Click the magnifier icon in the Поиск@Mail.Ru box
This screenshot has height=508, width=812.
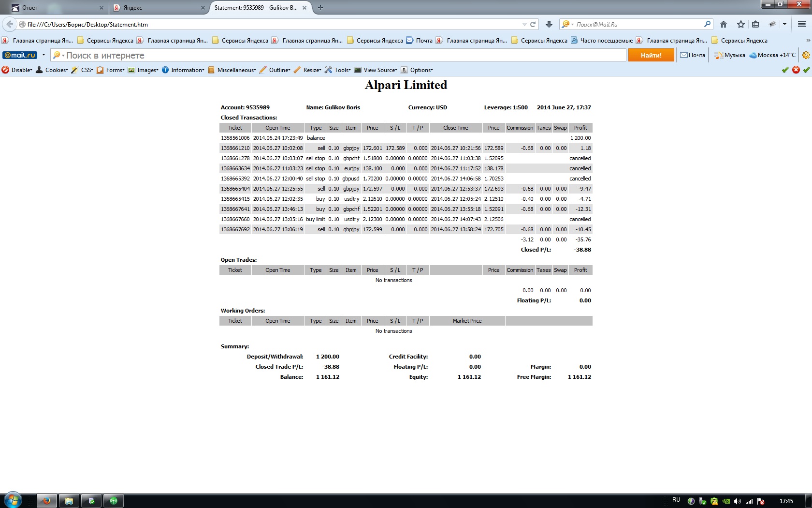(x=708, y=24)
